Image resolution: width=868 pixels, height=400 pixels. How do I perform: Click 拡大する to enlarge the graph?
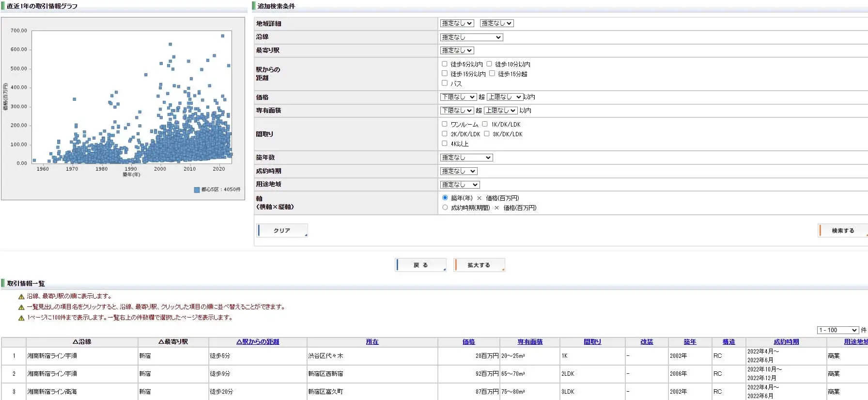[479, 265]
